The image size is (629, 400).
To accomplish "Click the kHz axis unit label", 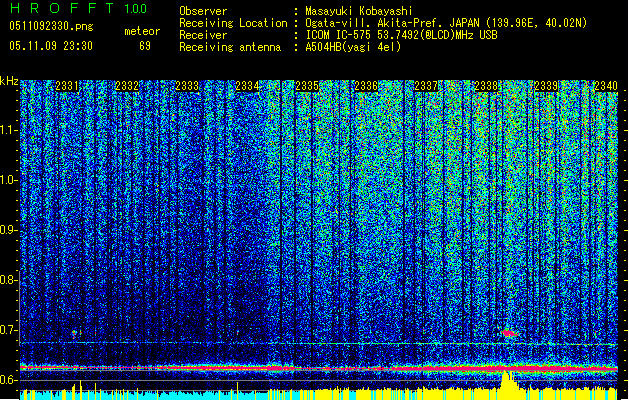I will click(9, 81).
